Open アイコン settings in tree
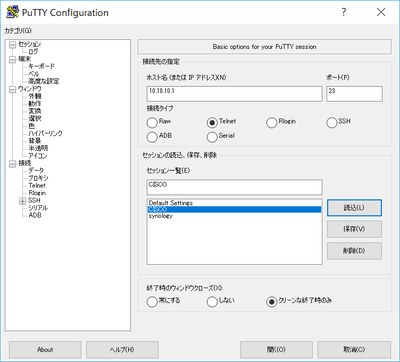The width and height of the screenshot is (400, 362). 38,156
